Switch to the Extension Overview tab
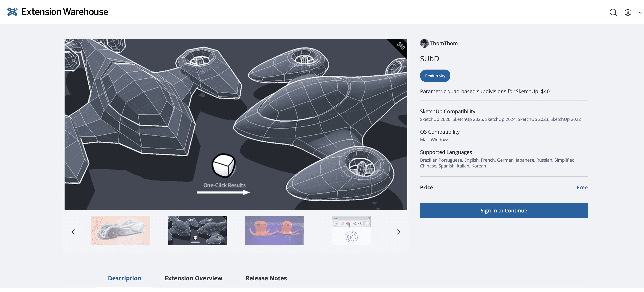 click(x=193, y=278)
